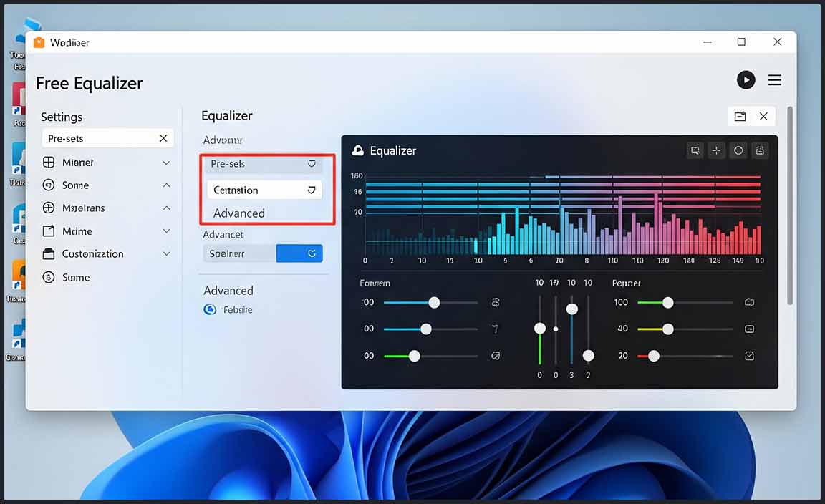Adjust the second Eormem blue slider
The height and width of the screenshot is (504, 825).
pos(425,329)
